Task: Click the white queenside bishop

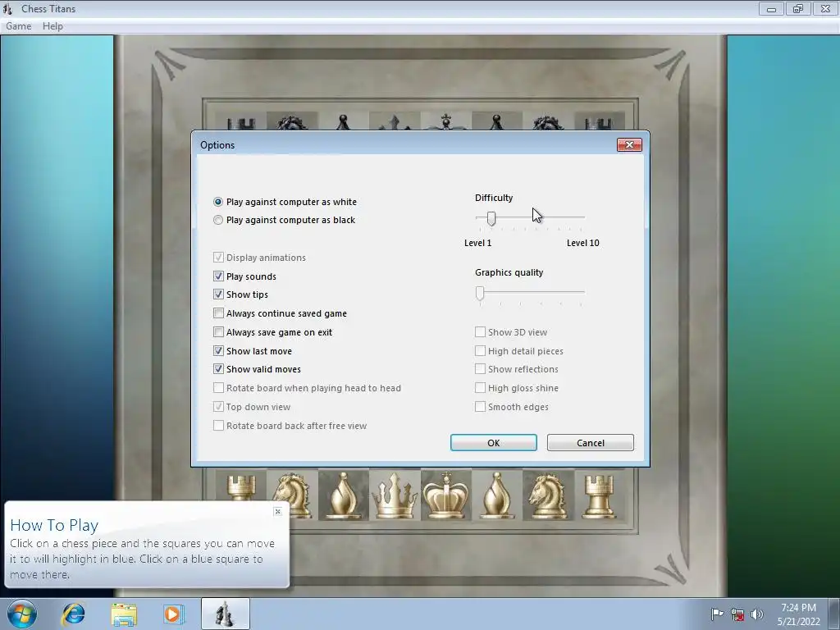Action: (344, 495)
